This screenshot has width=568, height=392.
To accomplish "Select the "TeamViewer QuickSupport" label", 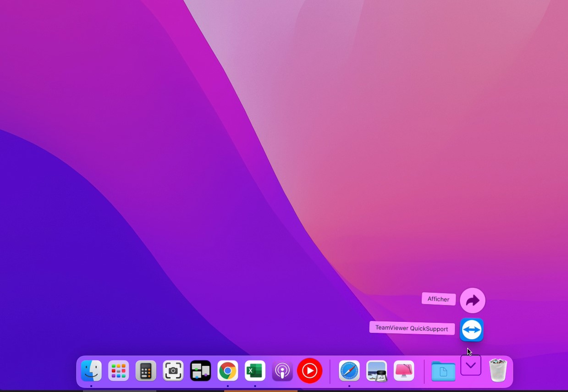I will click(x=412, y=328).
